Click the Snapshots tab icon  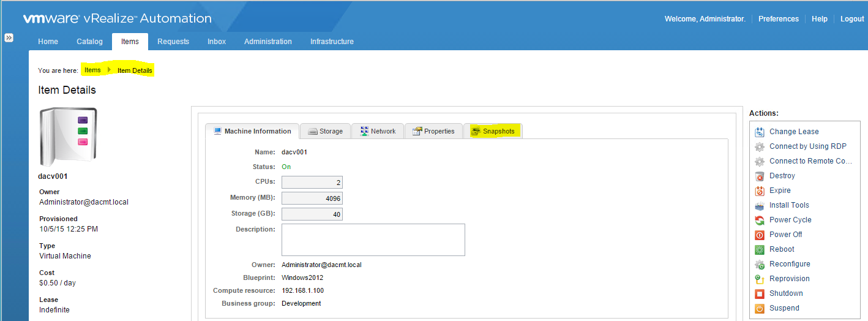(476, 131)
